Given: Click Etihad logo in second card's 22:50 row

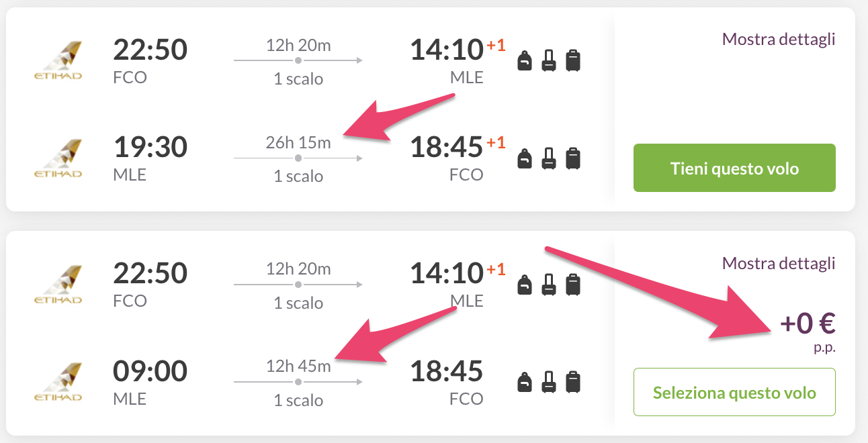Looking at the screenshot, I should 58,285.
